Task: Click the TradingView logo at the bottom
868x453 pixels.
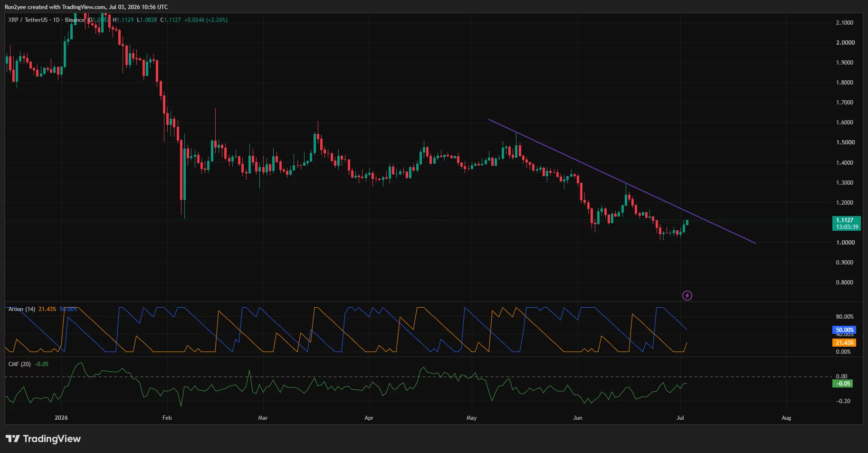Action: coord(43,439)
